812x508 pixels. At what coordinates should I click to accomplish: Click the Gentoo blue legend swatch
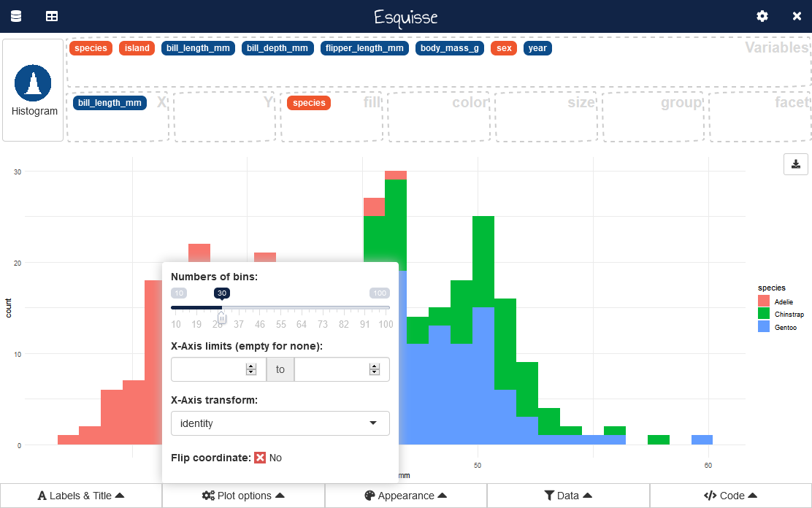coord(764,327)
